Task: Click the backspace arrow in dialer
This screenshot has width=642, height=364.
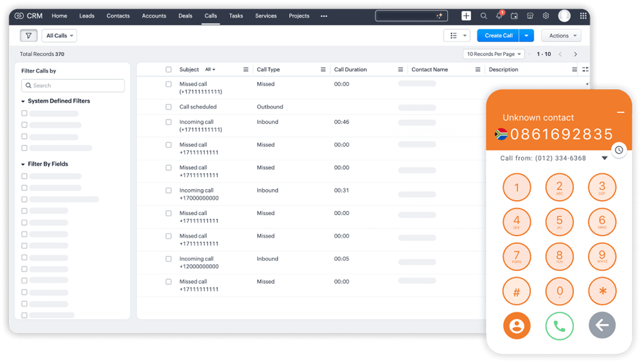Action: (x=602, y=325)
